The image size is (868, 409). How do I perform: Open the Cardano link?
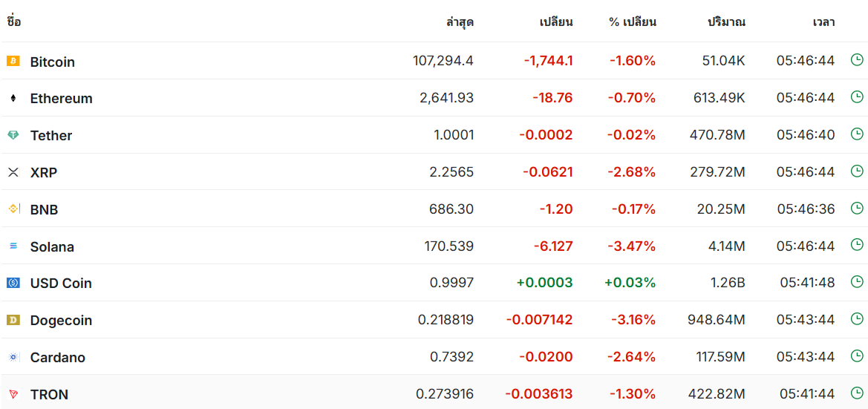pos(58,358)
